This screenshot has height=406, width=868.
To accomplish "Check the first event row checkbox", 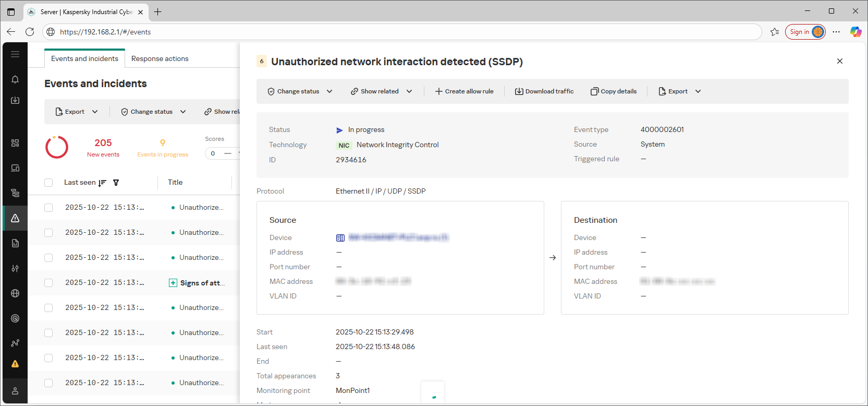I will point(48,208).
